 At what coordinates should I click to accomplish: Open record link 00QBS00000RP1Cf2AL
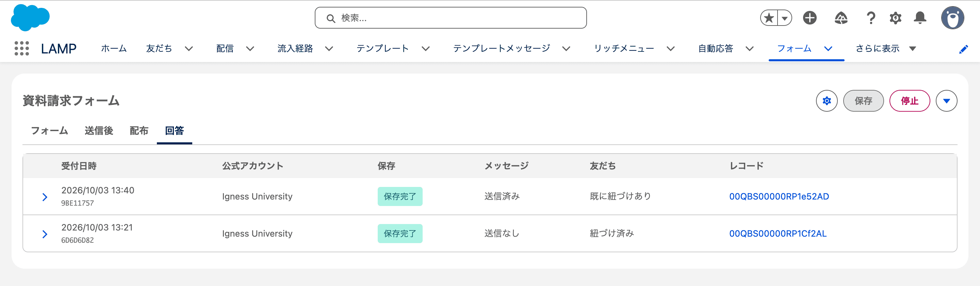click(778, 234)
